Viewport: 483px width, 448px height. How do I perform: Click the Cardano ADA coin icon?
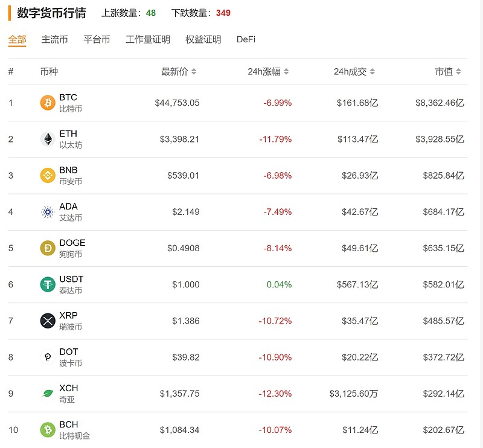(x=48, y=212)
